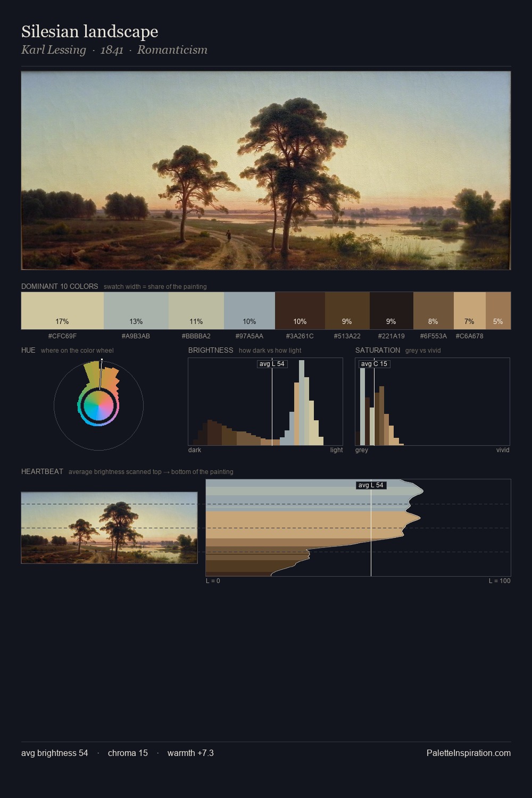Click 'swatch width = share of the painting' caption
Screen dimensions: 532x798
click(x=155, y=287)
